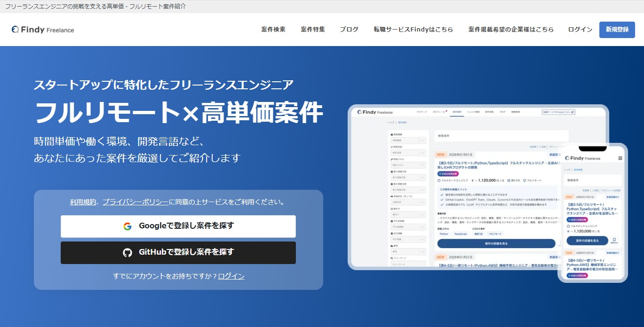Select the Python skill tag on the job card

coord(444,234)
